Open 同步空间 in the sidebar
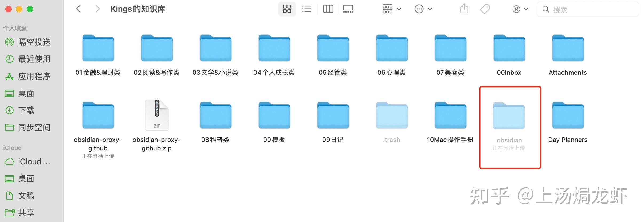644x222 pixels. pos(28,127)
